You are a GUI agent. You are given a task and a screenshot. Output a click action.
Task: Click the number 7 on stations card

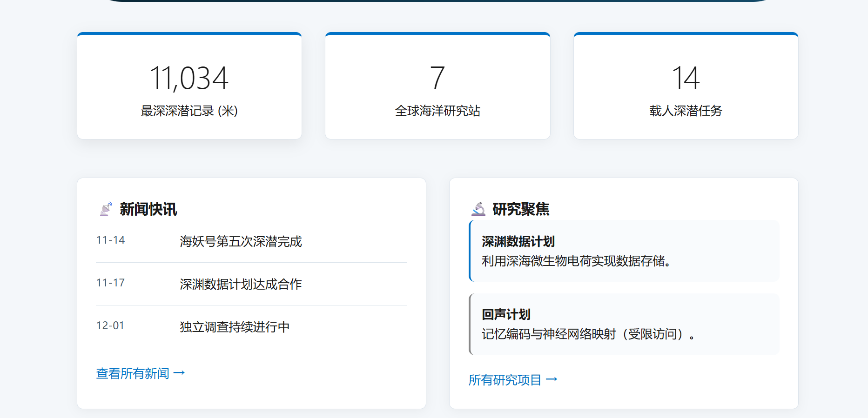pos(437,78)
